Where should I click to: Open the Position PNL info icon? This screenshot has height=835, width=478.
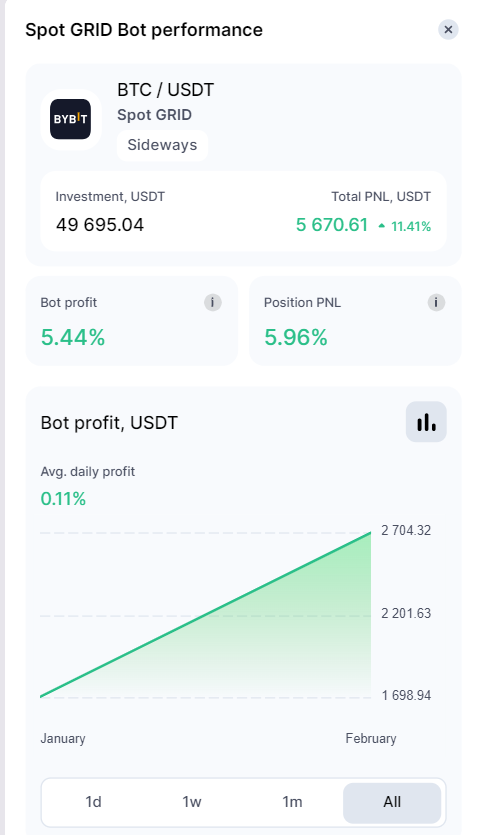click(x=436, y=302)
